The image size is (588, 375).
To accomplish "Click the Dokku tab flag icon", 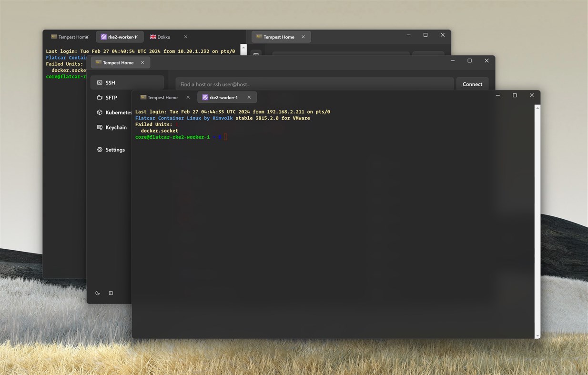I will point(152,37).
